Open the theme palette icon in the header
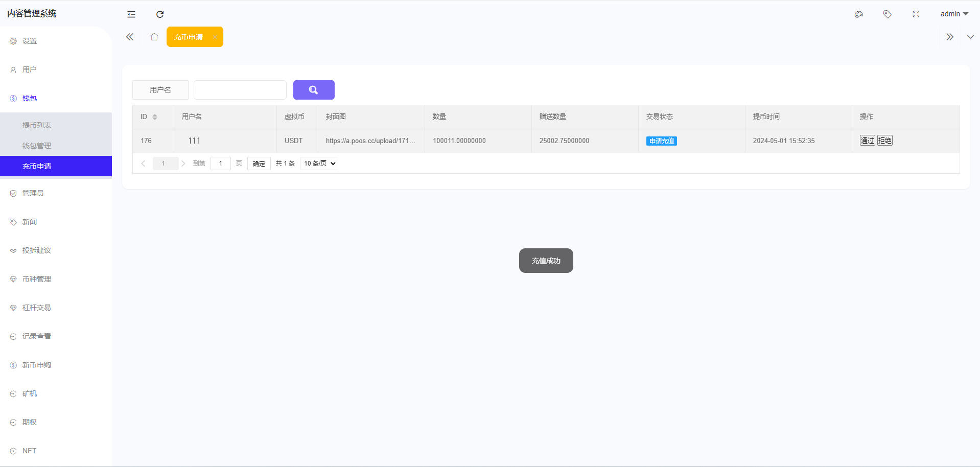Screen dimensions: 980x467 (x=858, y=14)
